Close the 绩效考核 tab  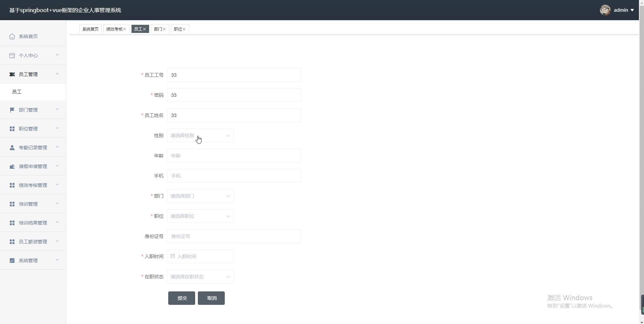coord(124,29)
